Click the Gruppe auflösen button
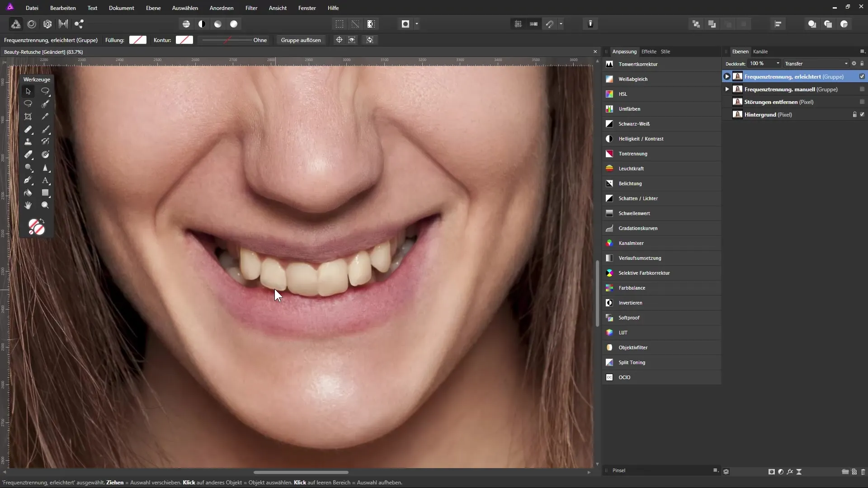The width and height of the screenshot is (868, 488). [301, 40]
